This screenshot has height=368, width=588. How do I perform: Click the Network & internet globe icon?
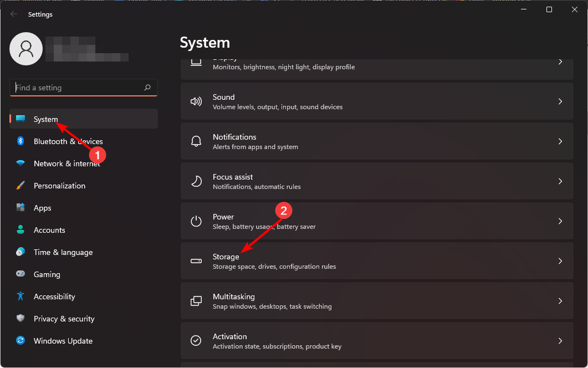(21, 163)
